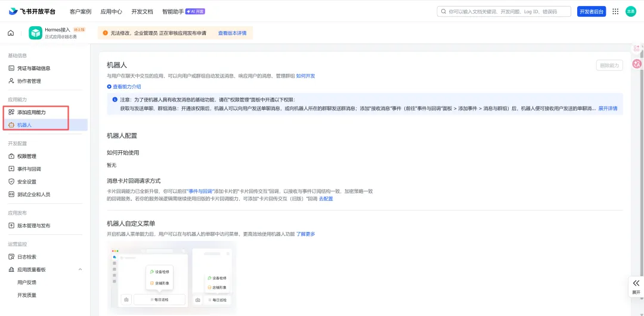The width and height of the screenshot is (644, 316).
Task: Open the 开发文档 top menu
Action: (142, 11)
